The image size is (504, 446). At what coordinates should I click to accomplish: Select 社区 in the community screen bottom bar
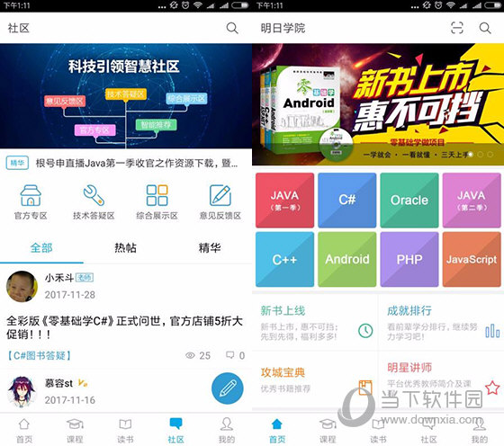coord(175,431)
